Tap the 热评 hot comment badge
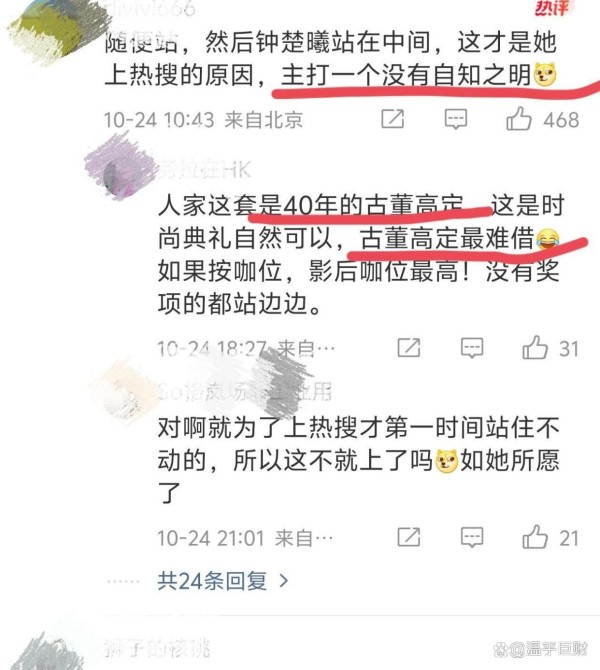 point(552,8)
